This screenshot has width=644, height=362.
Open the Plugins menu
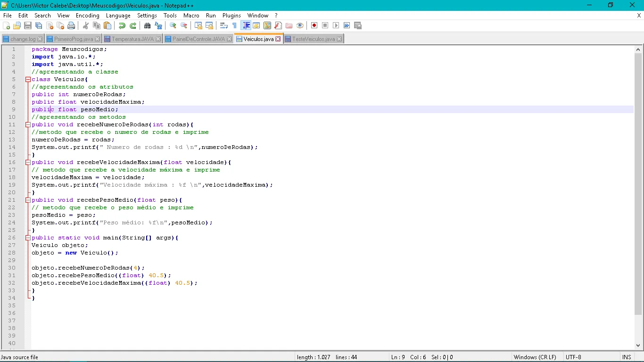[231, 16]
